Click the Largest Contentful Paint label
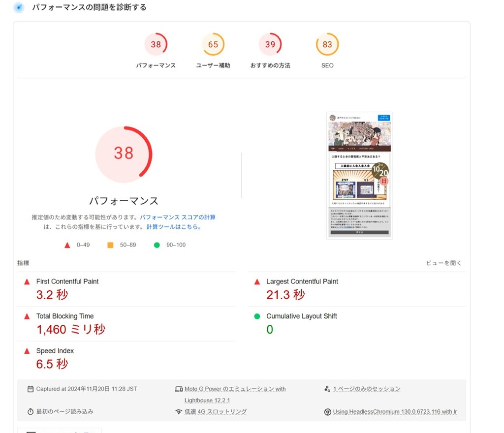504x433 pixels. tap(302, 281)
